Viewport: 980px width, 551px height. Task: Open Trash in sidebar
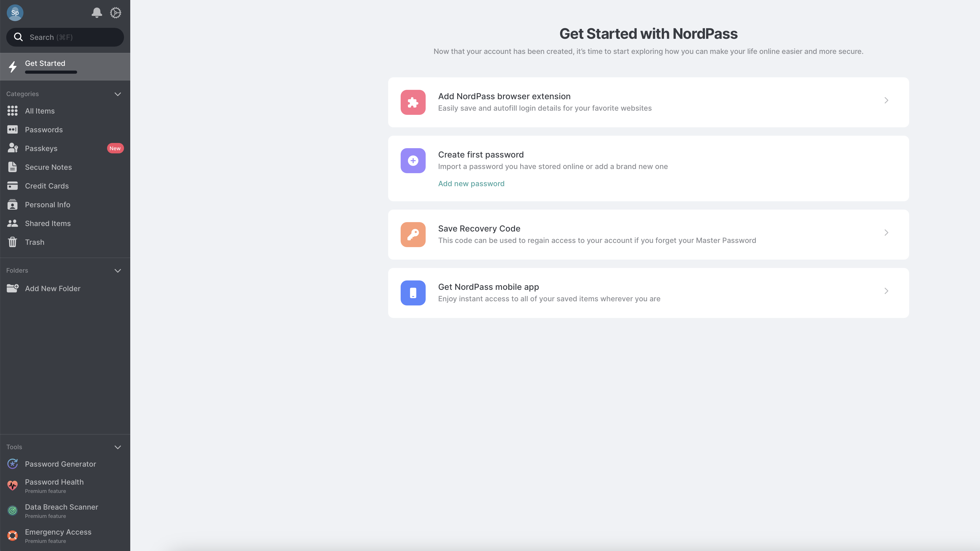(x=65, y=242)
